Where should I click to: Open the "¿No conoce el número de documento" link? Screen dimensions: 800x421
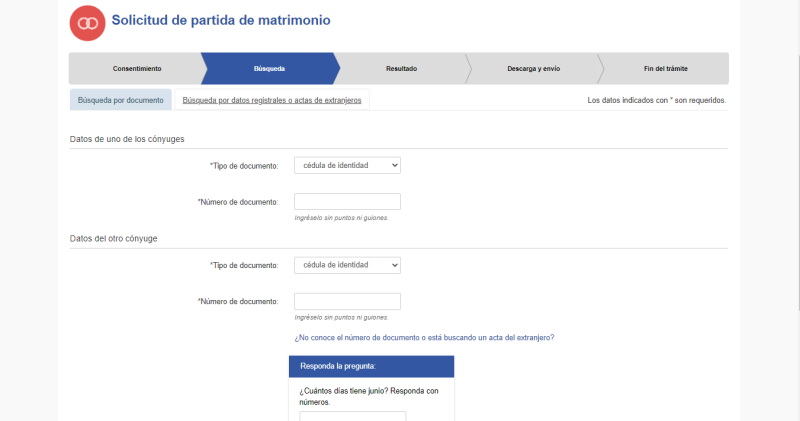(424, 338)
